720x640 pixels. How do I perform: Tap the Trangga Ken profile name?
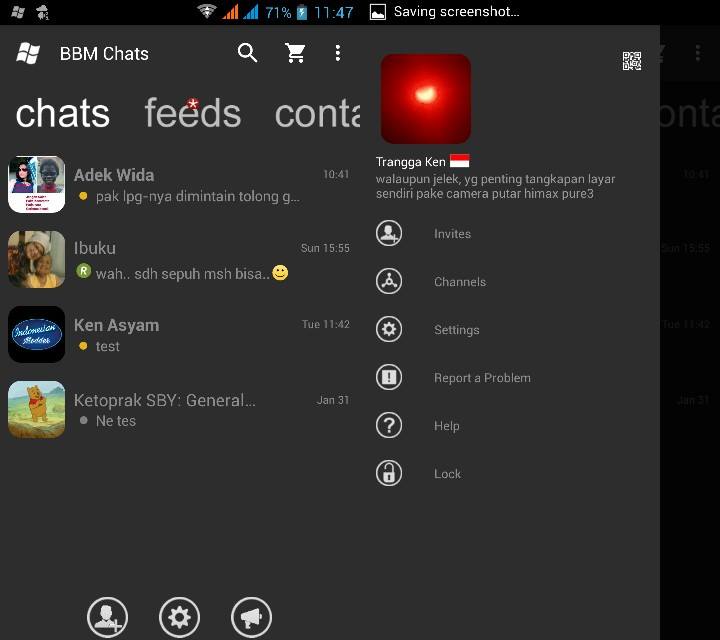coord(411,162)
